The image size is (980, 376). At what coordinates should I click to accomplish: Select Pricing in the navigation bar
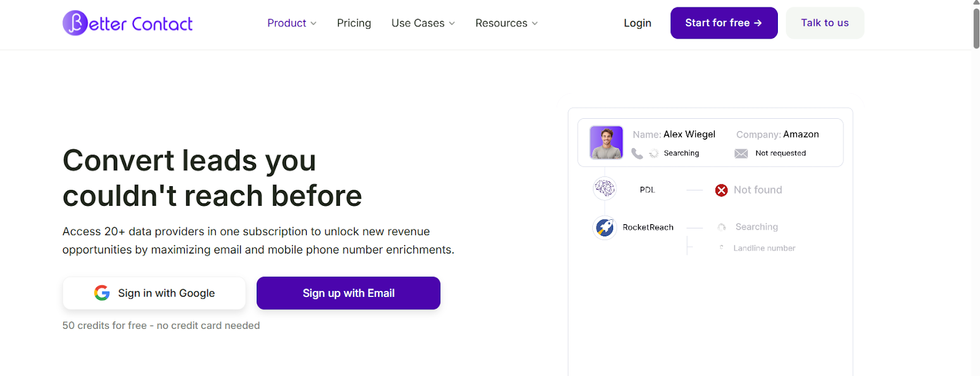pos(354,23)
